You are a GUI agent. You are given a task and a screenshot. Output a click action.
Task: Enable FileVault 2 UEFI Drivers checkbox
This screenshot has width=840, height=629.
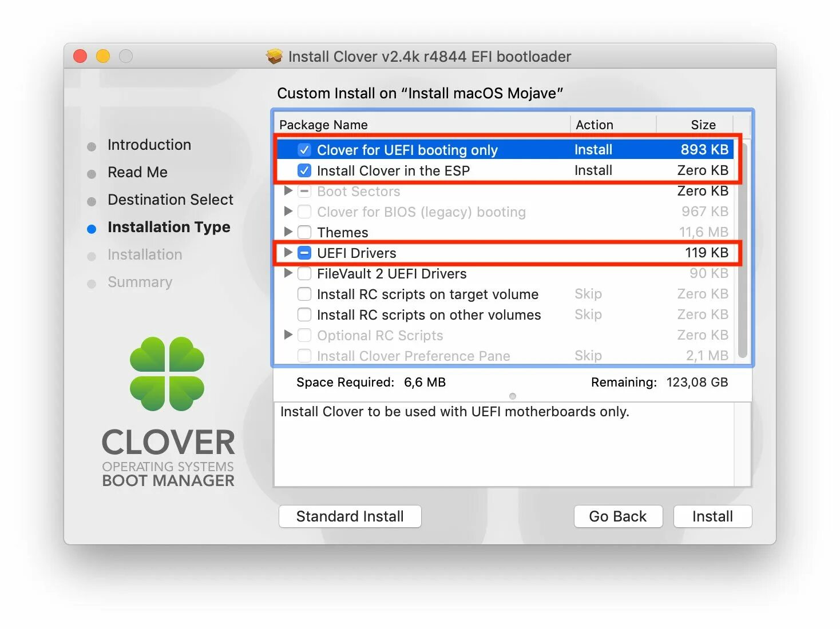(304, 273)
